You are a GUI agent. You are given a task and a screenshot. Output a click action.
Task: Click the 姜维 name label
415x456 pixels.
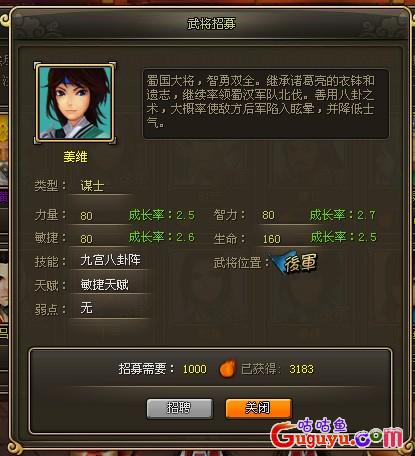(76, 157)
